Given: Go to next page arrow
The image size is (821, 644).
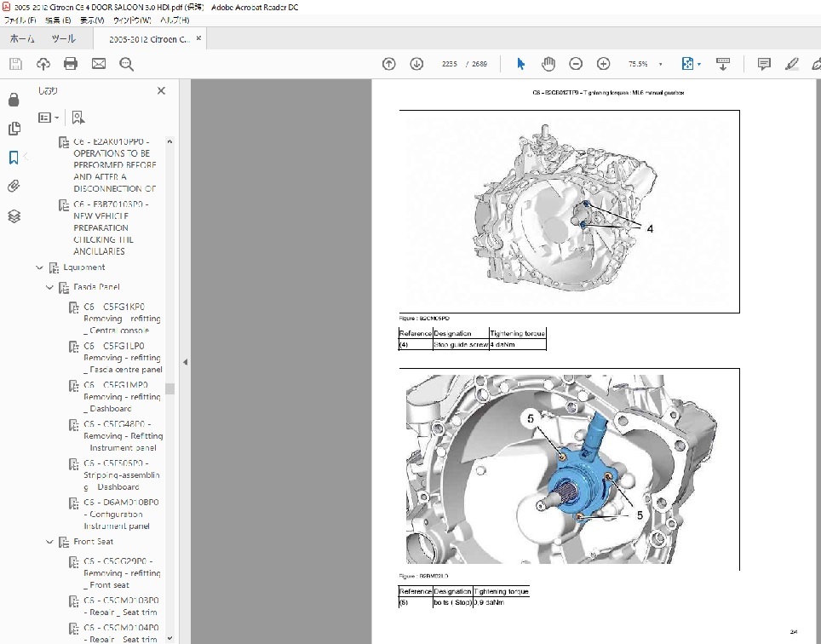Looking at the screenshot, I should [416, 64].
